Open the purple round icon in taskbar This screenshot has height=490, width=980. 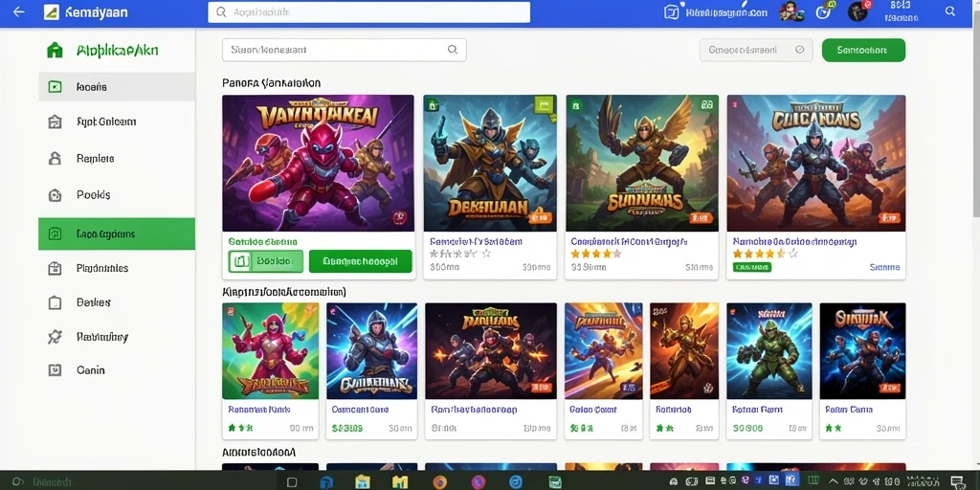pos(479,482)
